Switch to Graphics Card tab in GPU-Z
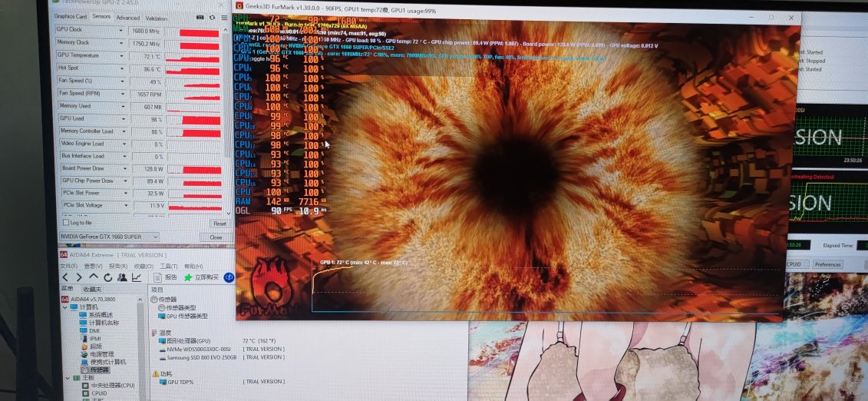868x401 pixels. point(71,17)
